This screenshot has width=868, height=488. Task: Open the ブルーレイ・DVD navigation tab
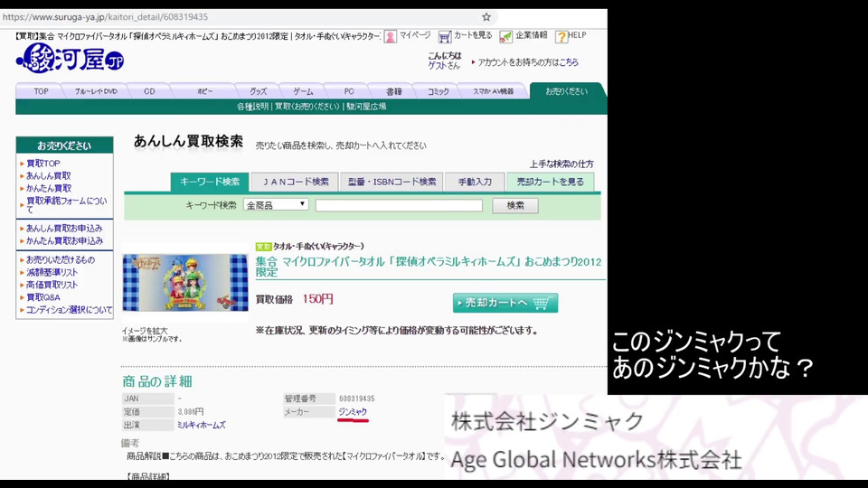pyautogui.click(x=96, y=91)
